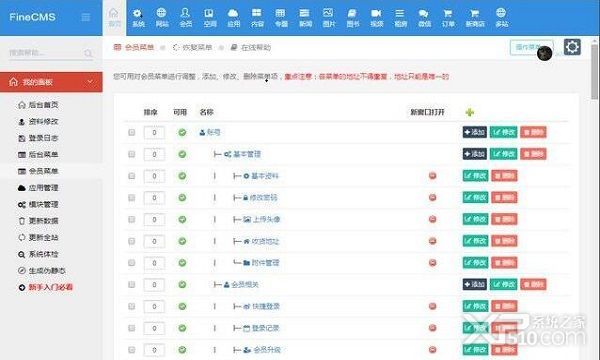Tick the checkbox on the 上传头像 row
This screenshot has height=360, width=600.
132,219
